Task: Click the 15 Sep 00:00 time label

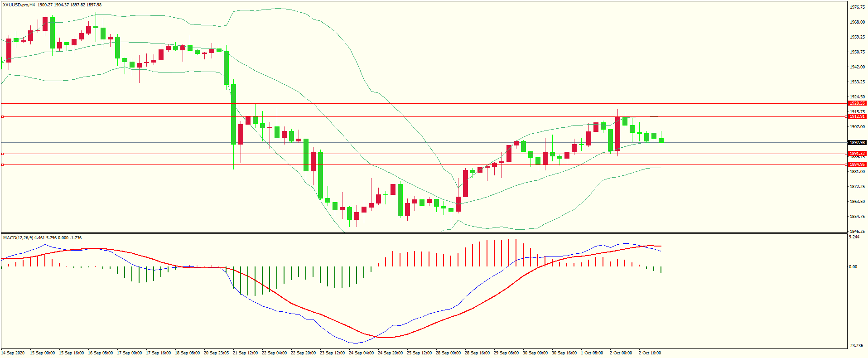Action: click(x=42, y=353)
